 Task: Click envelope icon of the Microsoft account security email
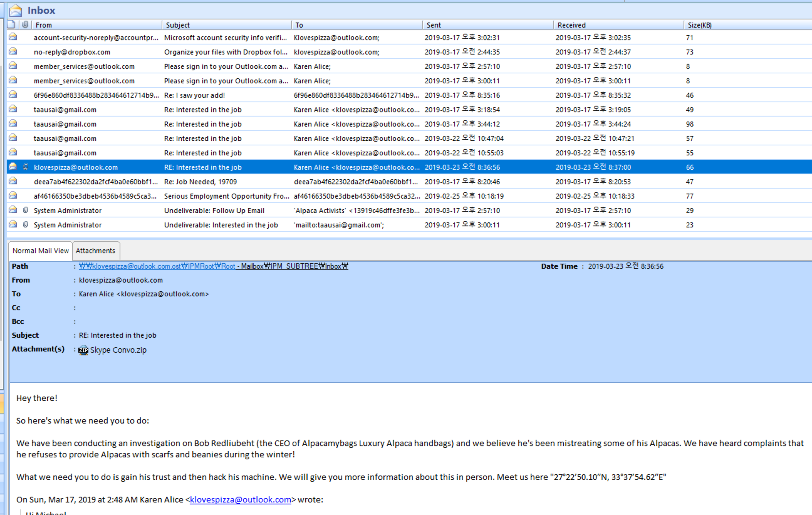13,37
